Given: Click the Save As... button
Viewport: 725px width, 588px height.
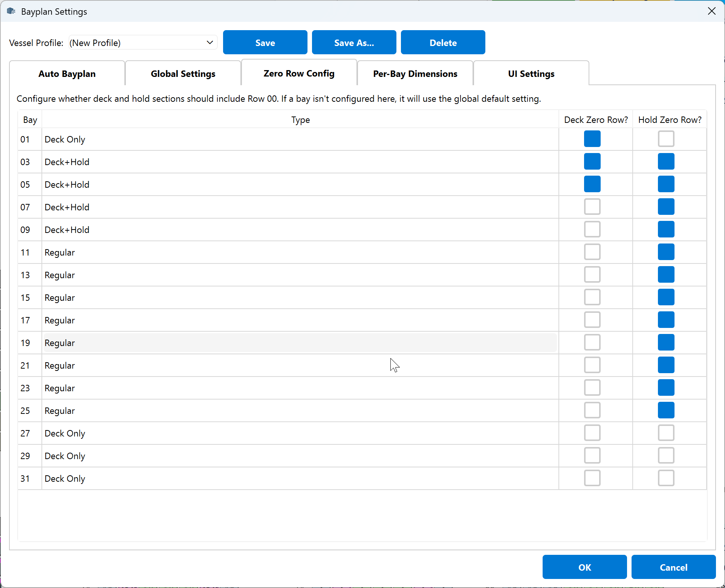Looking at the screenshot, I should click(354, 43).
